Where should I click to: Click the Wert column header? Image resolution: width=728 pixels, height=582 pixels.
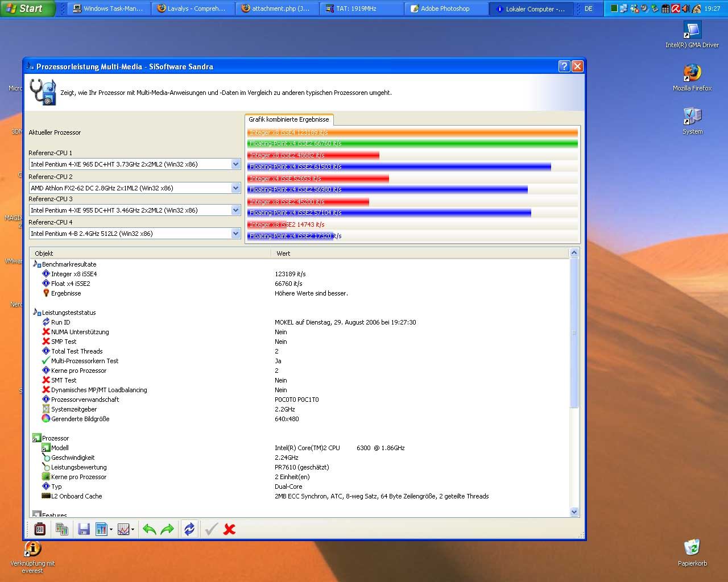pyautogui.click(x=420, y=253)
